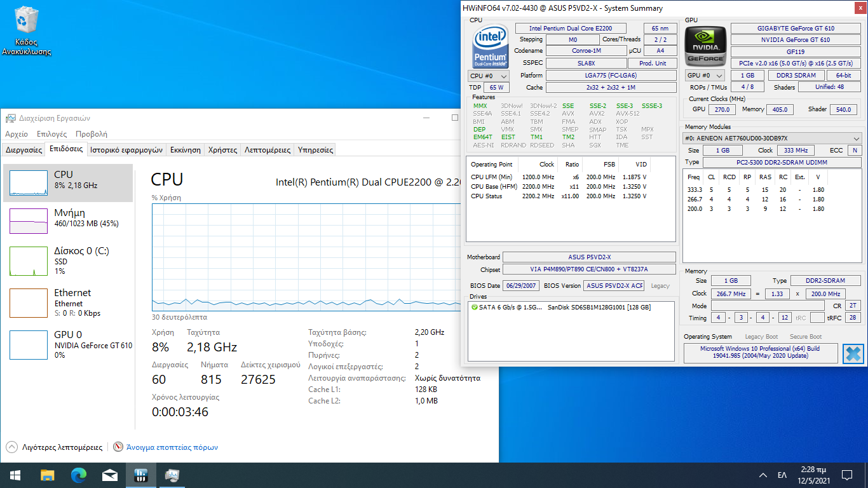Image resolution: width=868 pixels, height=488 pixels.
Task: Click the CPU name field Intel Pentium E2200
Action: 571,29
